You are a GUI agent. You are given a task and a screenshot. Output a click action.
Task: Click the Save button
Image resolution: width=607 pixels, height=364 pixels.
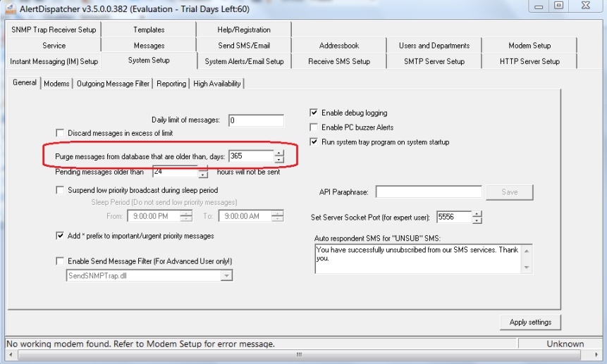pos(510,192)
